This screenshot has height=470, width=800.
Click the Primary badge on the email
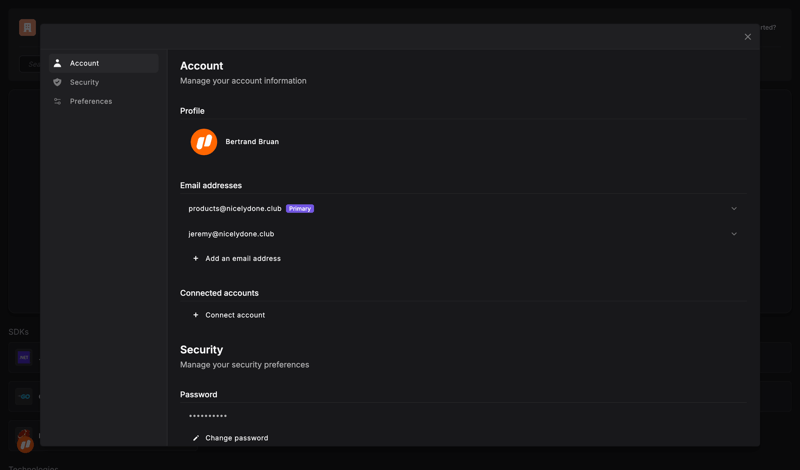(300, 209)
